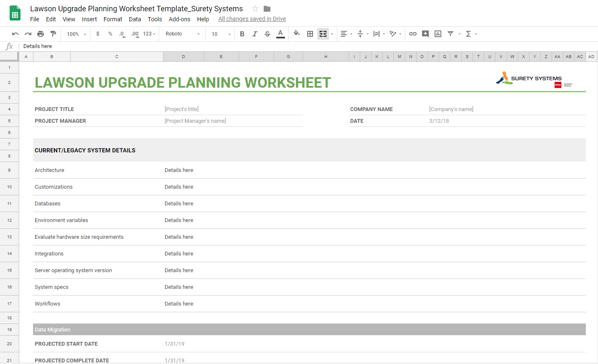Toggle Italic formatting
Screen dimensions: 598x364
[254, 34]
